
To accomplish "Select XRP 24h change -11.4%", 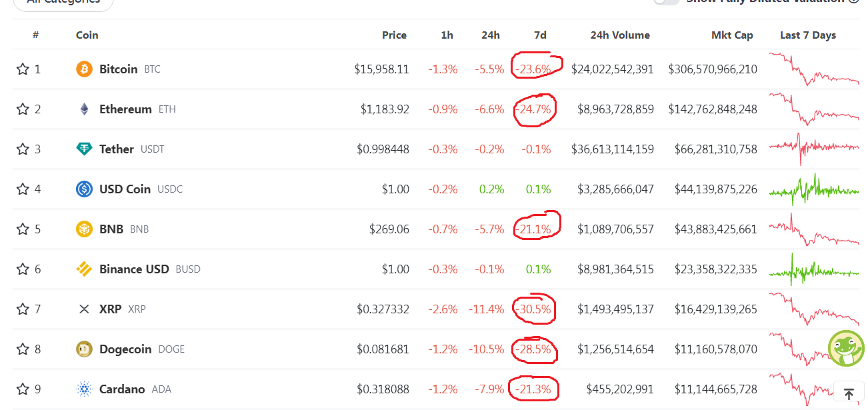I will [486, 309].
